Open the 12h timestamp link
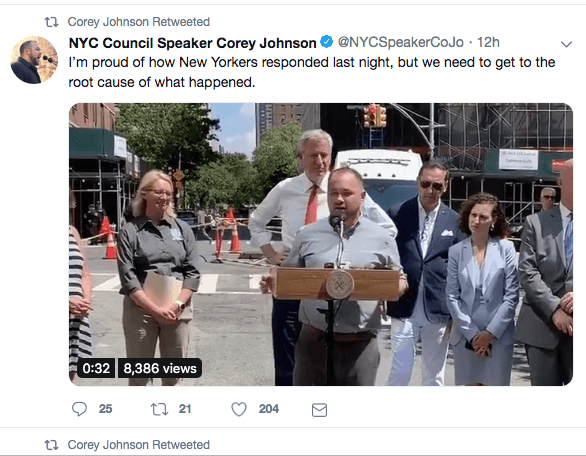 [488, 42]
